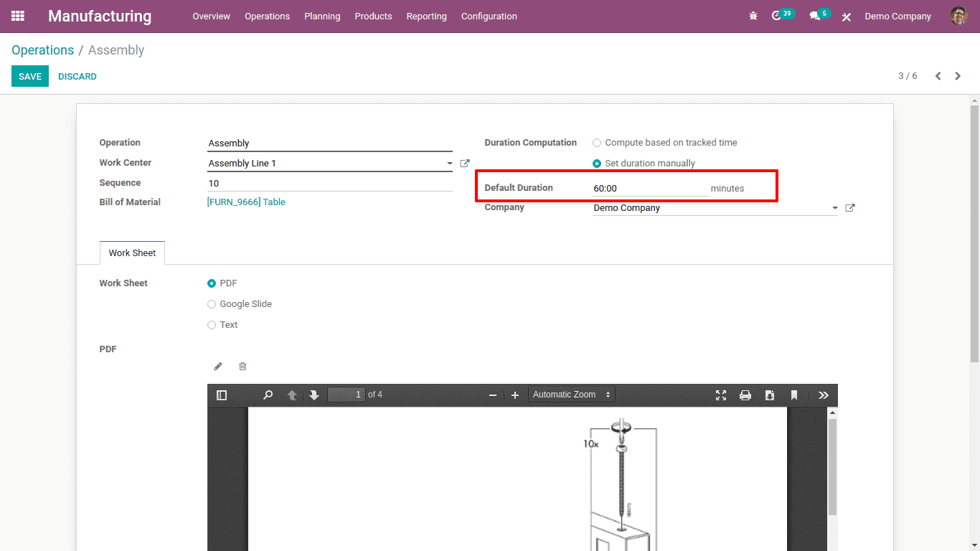Screen dimensions: 980x551
Task: Open the PDF viewer tools chevrons
Action: click(824, 395)
